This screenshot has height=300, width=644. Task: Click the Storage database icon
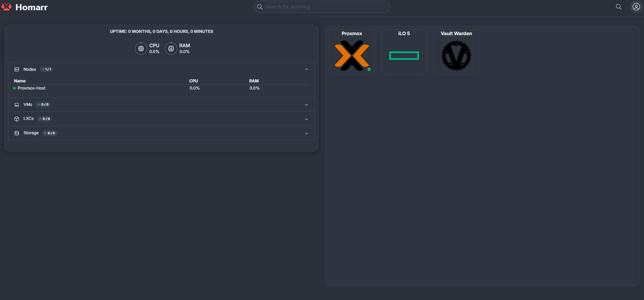tap(17, 133)
